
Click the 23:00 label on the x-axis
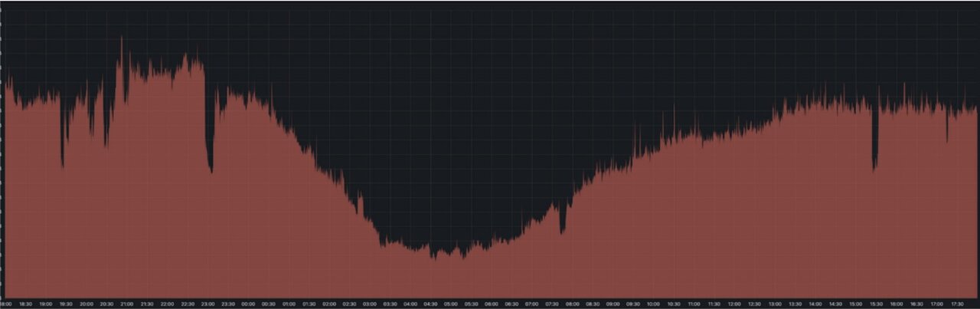coord(207,304)
